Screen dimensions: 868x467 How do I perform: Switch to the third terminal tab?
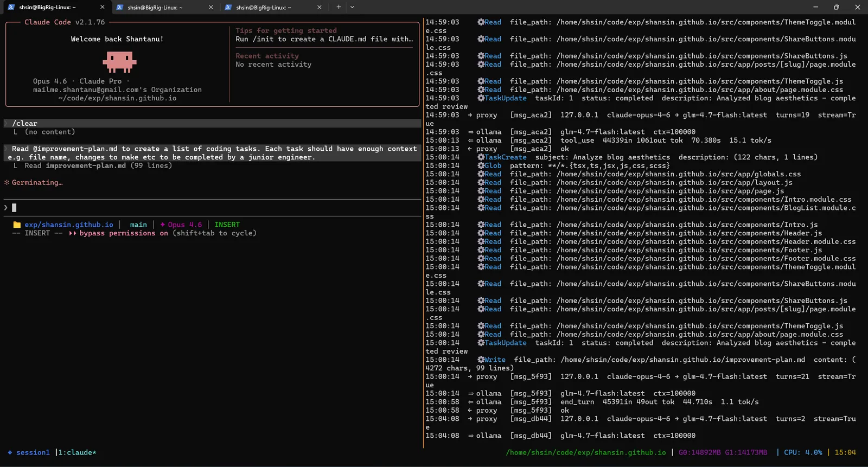(263, 8)
